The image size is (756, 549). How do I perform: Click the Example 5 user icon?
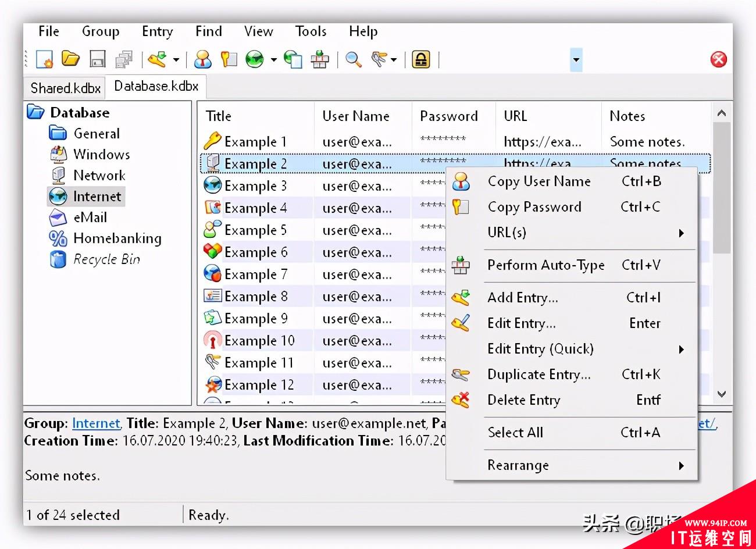pyautogui.click(x=212, y=230)
